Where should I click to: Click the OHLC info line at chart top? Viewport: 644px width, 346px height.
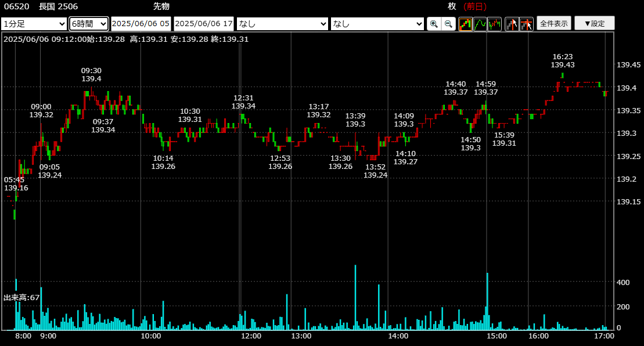(x=126, y=39)
